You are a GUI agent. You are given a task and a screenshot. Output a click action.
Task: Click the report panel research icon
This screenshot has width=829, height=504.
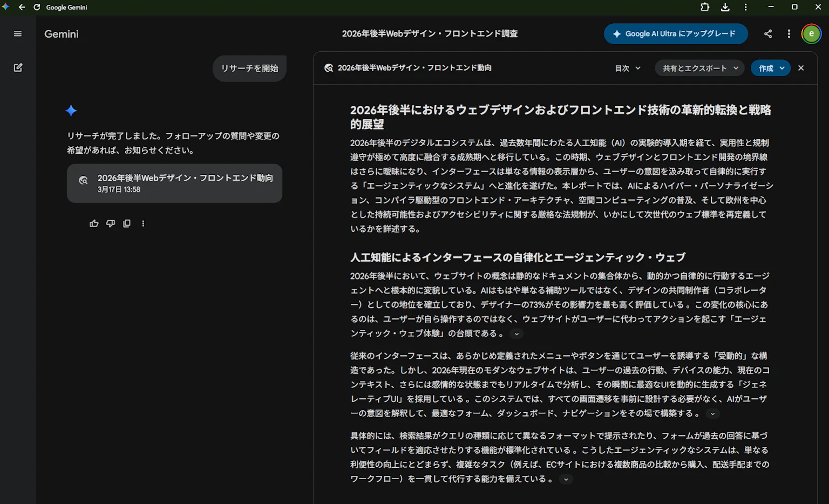coord(329,68)
